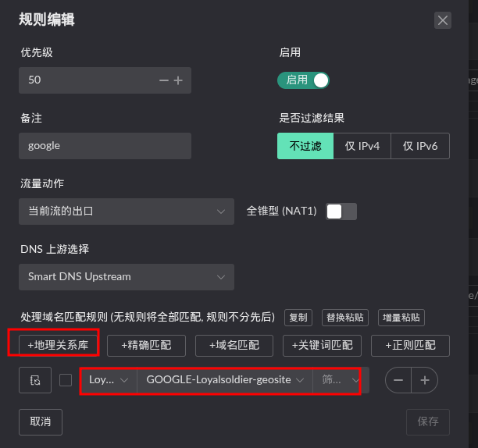Select the 仅 IPv6 filter option
Image resolution: width=478 pixels, height=448 pixels.
420,146
